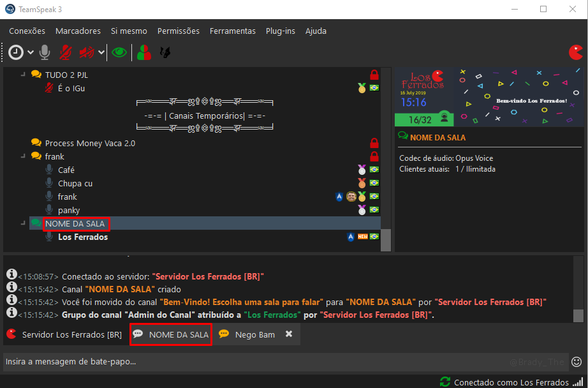Click the chat message input field
Image resolution: width=588 pixels, height=388 pixels.
click(x=255, y=362)
